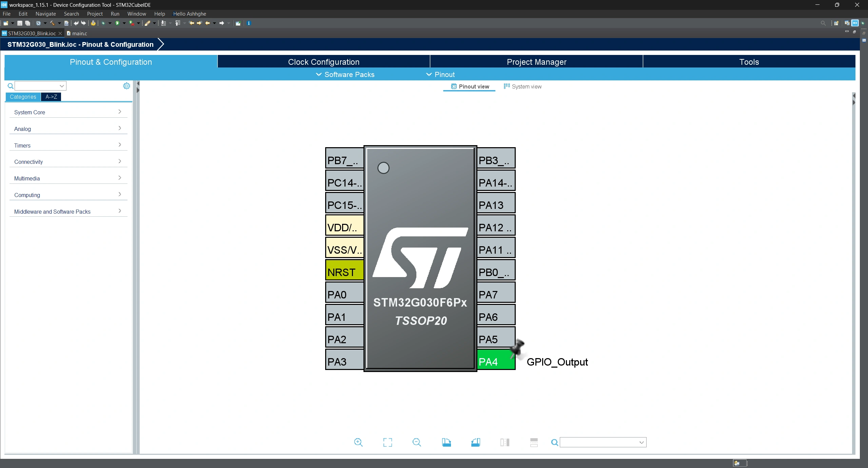Click the top-right search magnifier icon
The height and width of the screenshot is (468, 868).
(x=823, y=23)
